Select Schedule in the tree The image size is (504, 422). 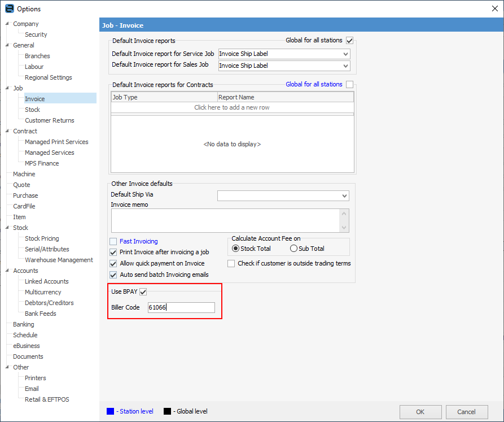click(25, 335)
